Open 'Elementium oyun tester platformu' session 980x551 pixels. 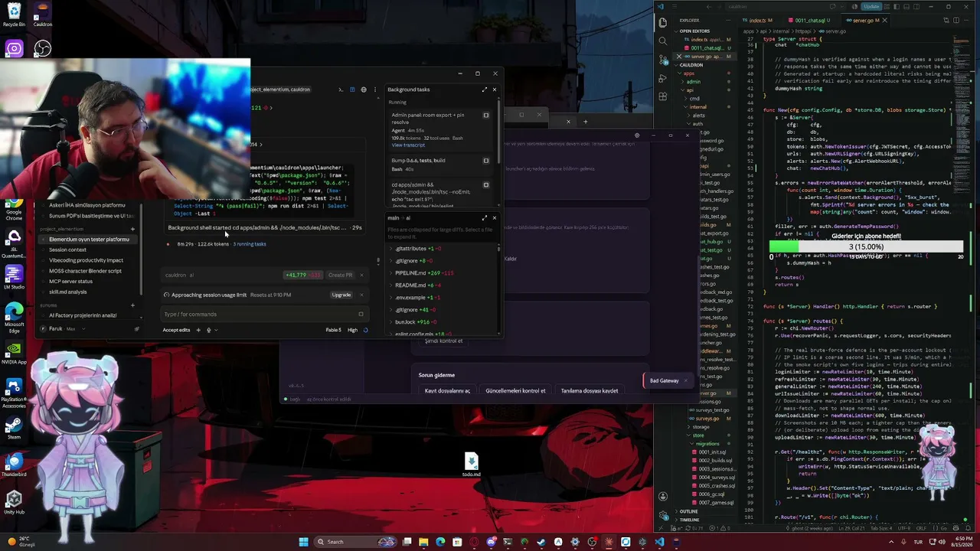(x=89, y=240)
